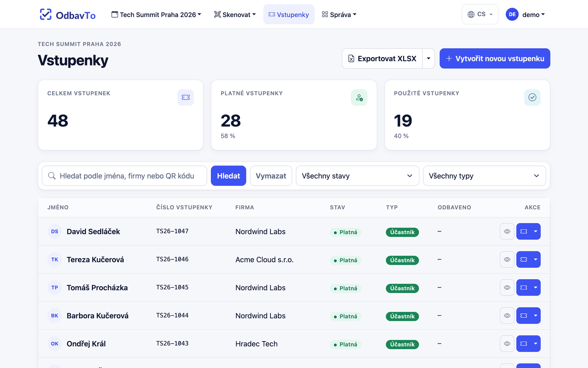The image size is (588, 368).
Task: Click ticket number TS26-1046
Action: 172,259
